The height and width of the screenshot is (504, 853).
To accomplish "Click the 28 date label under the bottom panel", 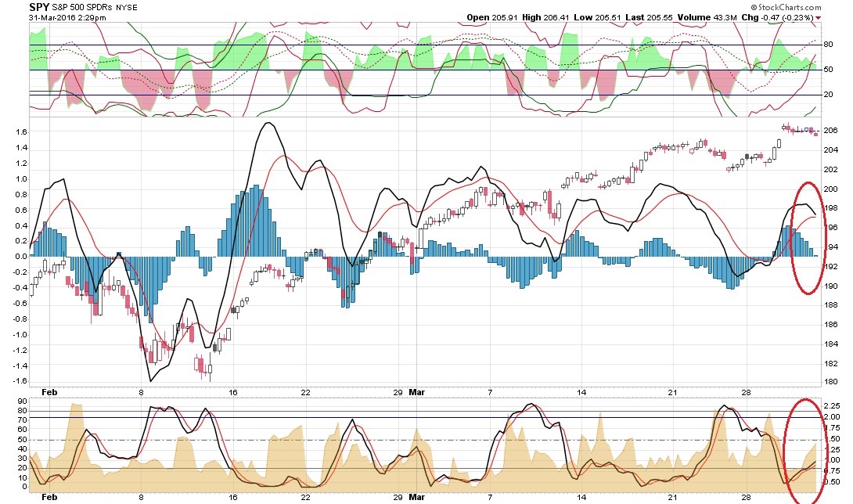I will coord(747,497).
